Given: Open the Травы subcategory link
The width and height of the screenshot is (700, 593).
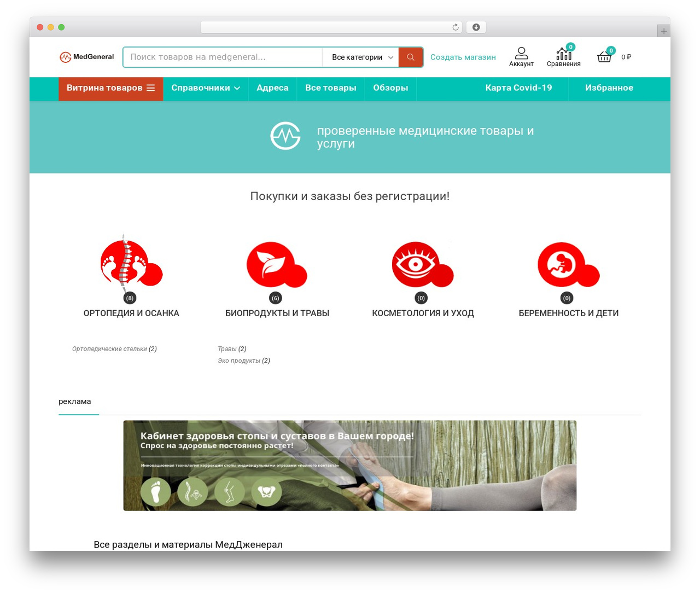Looking at the screenshot, I should [227, 348].
